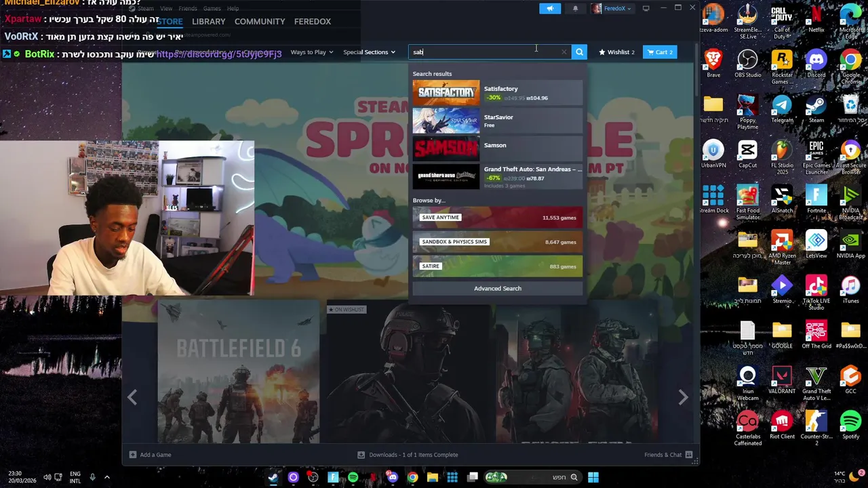Click the Windows Start button
Screen dimensions: 868x488
click(x=593, y=477)
